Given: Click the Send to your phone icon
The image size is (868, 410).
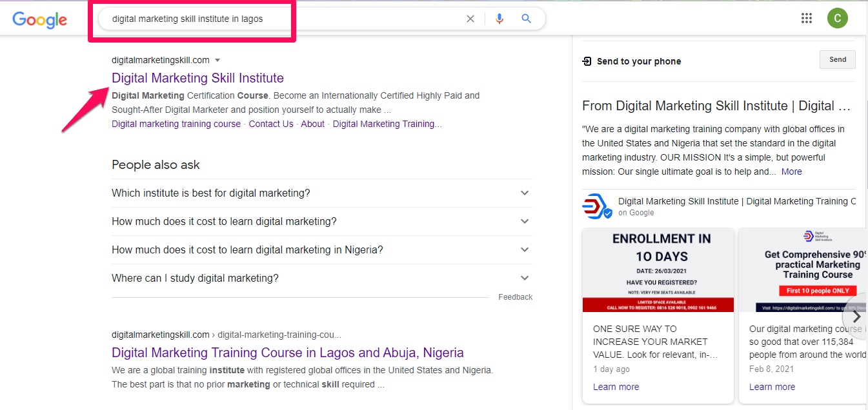Looking at the screenshot, I should [587, 61].
